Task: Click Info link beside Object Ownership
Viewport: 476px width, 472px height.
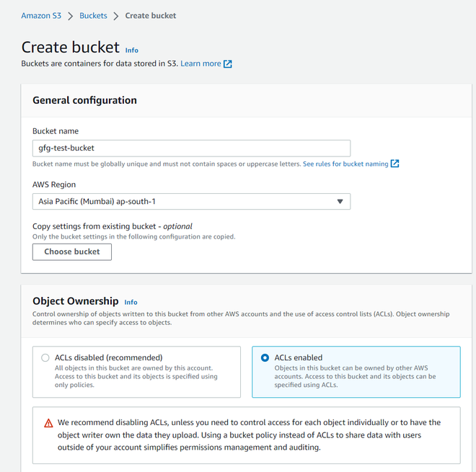Action: [x=131, y=303]
